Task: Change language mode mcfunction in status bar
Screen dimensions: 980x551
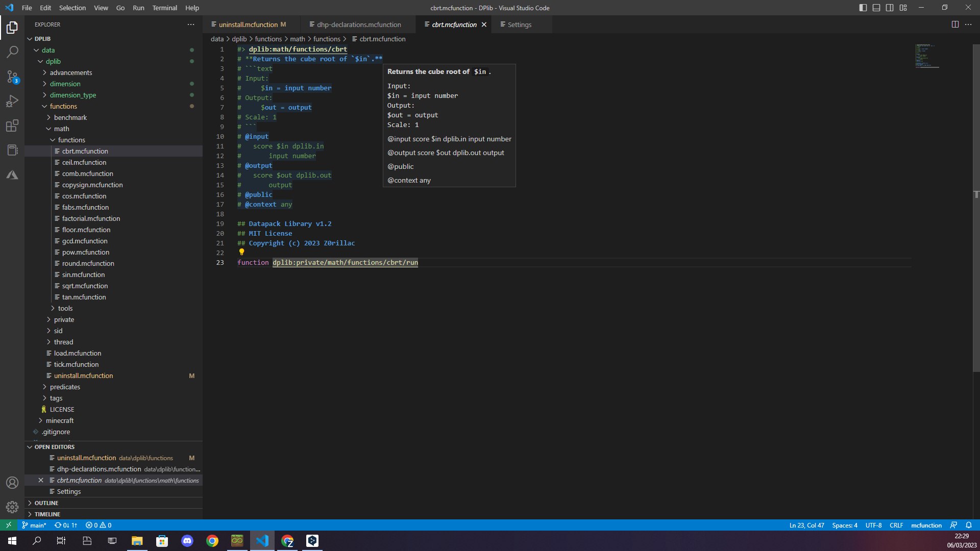Action: click(x=926, y=525)
